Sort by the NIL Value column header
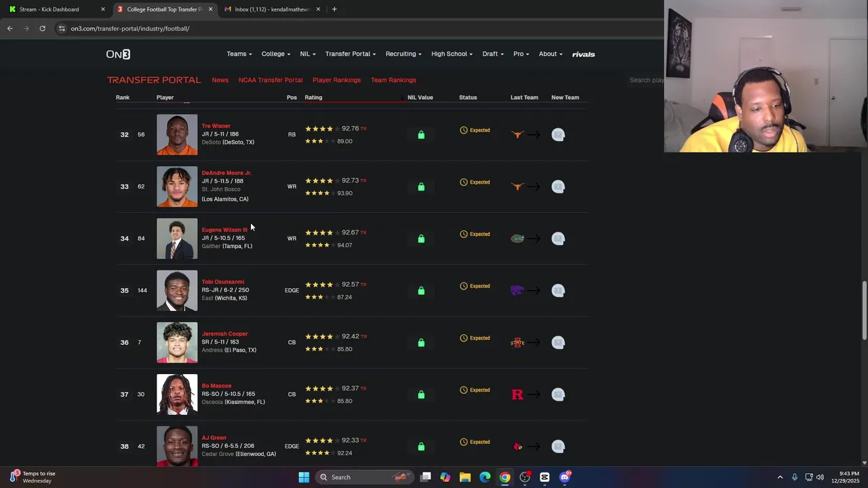 (x=420, y=98)
